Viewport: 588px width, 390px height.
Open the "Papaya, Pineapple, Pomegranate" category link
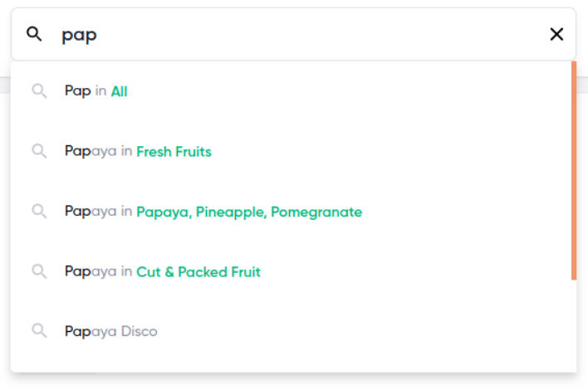pyautogui.click(x=249, y=212)
